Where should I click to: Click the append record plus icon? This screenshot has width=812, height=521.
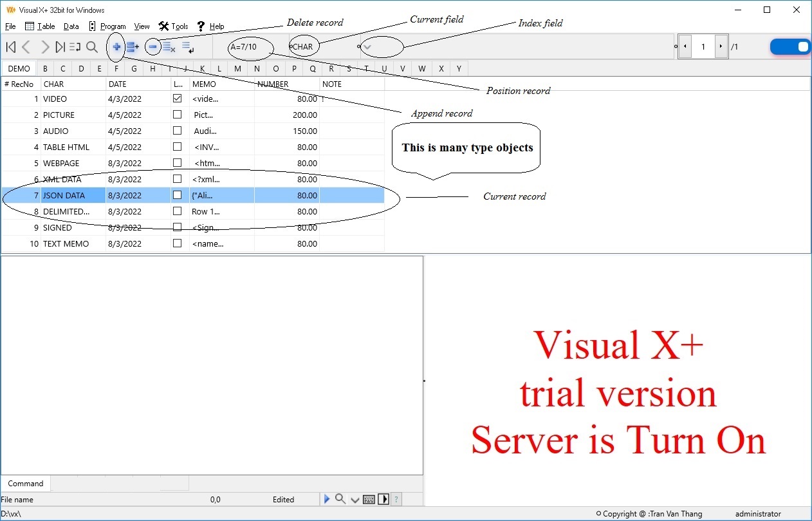pyautogui.click(x=116, y=46)
